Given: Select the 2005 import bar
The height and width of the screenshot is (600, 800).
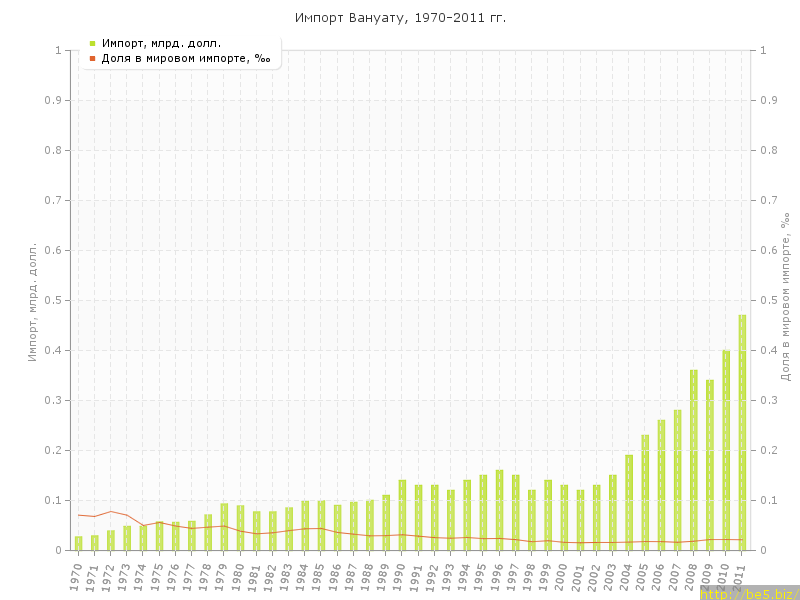Looking at the screenshot, I should [x=645, y=492].
